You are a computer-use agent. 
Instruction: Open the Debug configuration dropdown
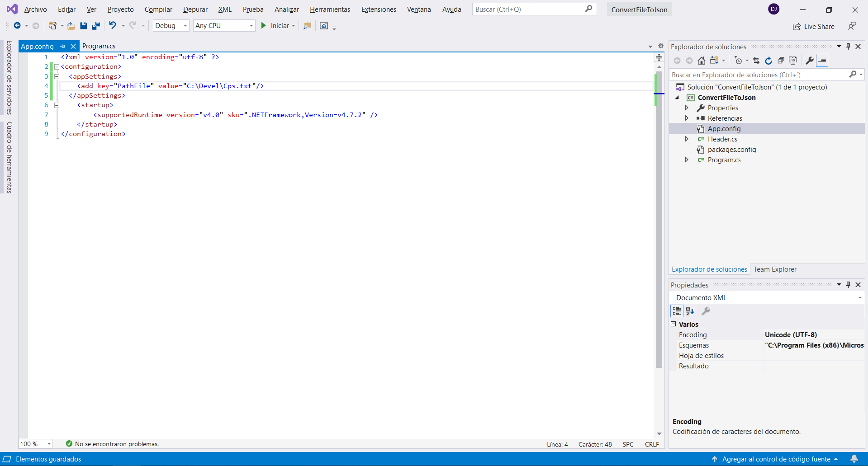(171, 26)
